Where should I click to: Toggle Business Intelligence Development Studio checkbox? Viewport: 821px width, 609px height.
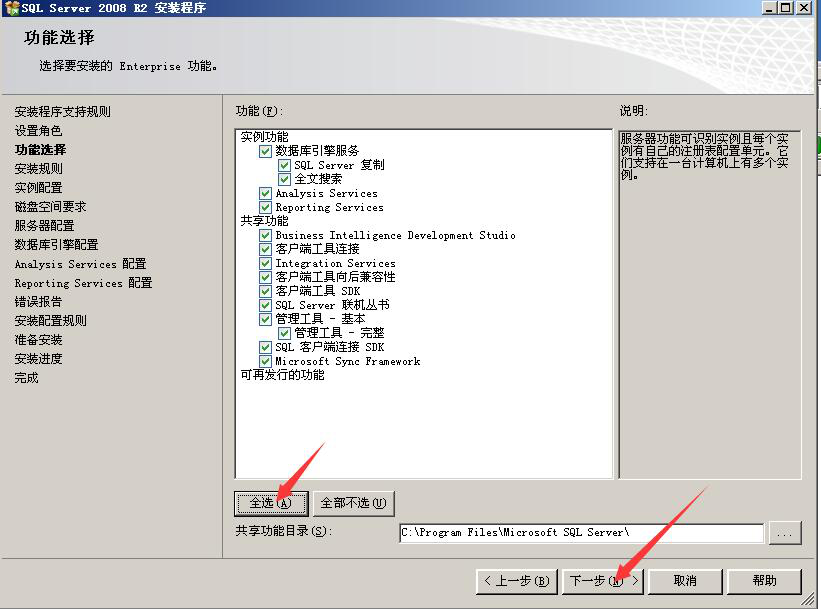coord(265,235)
